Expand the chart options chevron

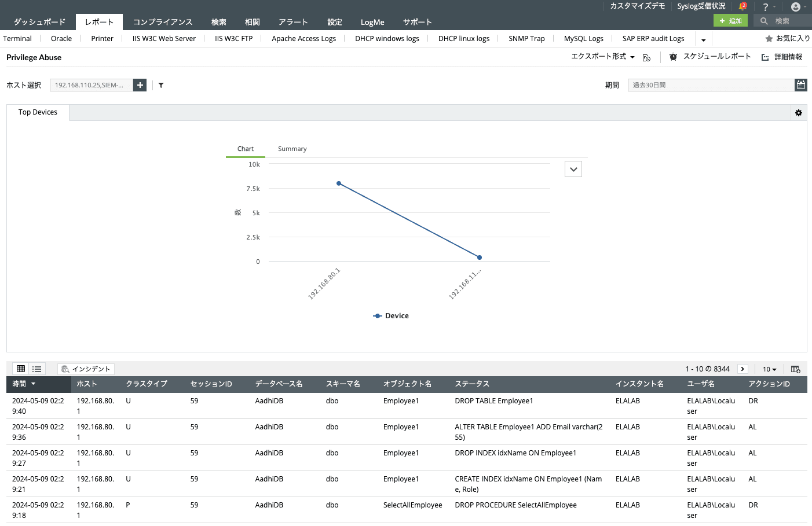pyautogui.click(x=573, y=168)
